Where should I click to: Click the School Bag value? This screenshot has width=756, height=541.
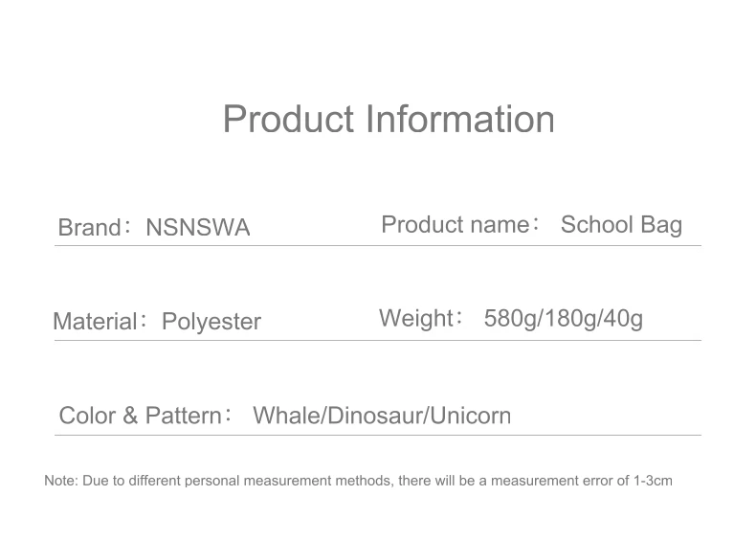621,225
